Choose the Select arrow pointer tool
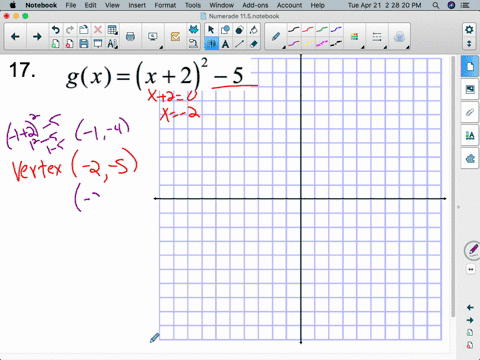Viewport: 480px width, 360px height. [x=211, y=30]
